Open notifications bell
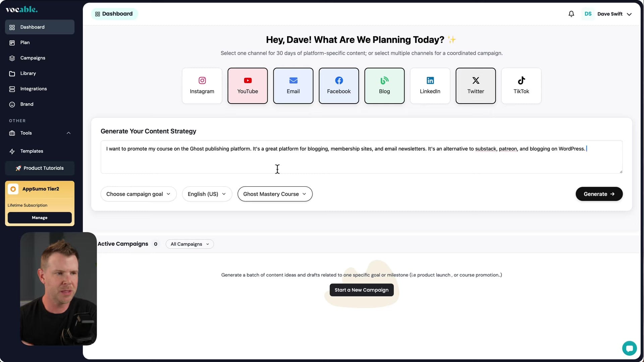The image size is (644, 362). (x=571, y=14)
